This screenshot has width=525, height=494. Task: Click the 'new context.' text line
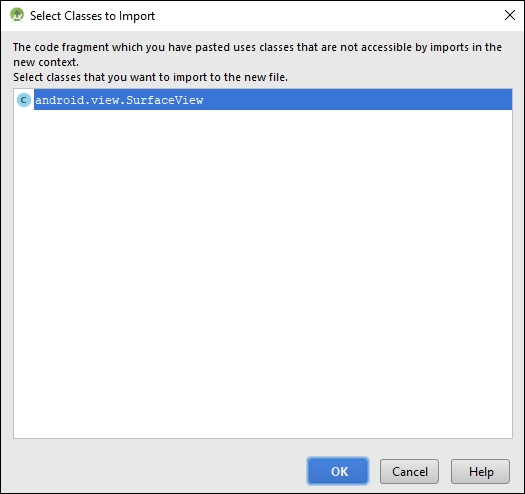pyautogui.click(x=46, y=62)
